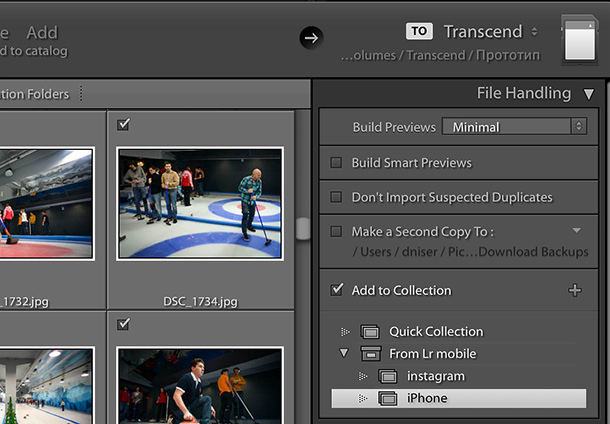The width and height of the screenshot is (610, 424).
Task: Enable Build Smart Previews
Action: [336, 162]
